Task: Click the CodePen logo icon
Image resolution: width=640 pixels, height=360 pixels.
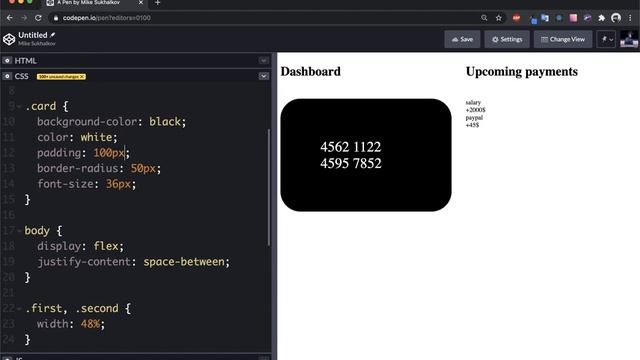Action: pyautogui.click(x=9, y=39)
